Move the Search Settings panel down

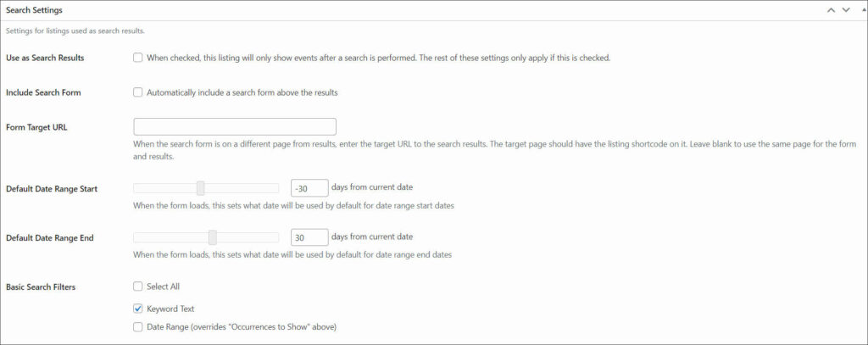(x=846, y=10)
